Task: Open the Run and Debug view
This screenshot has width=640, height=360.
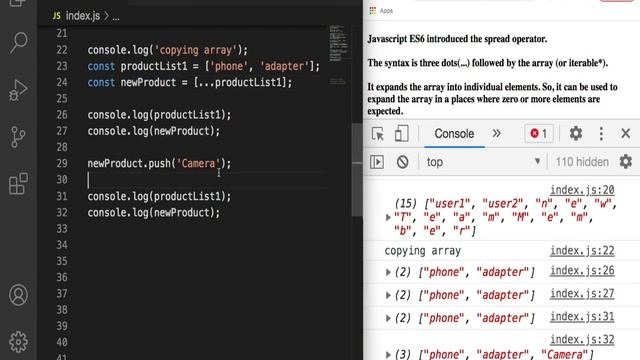Action: point(18,90)
